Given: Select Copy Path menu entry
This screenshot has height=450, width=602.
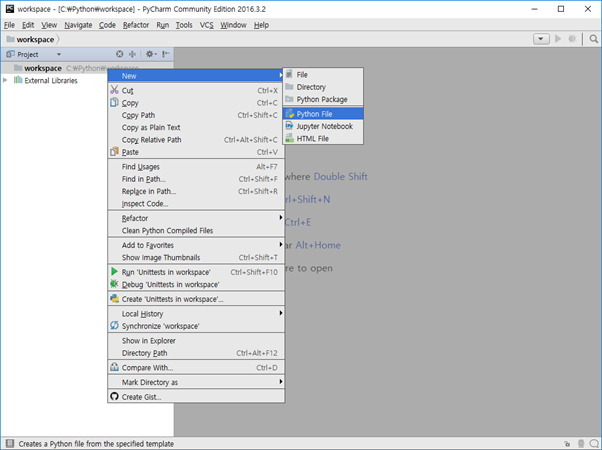Looking at the screenshot, I should [x=196, y=115].
